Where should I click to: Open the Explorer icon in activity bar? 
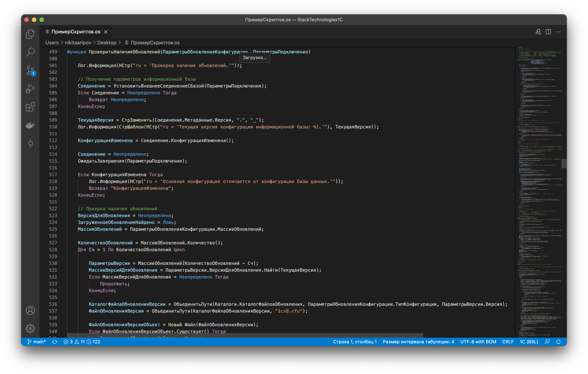tap(30, 34)
